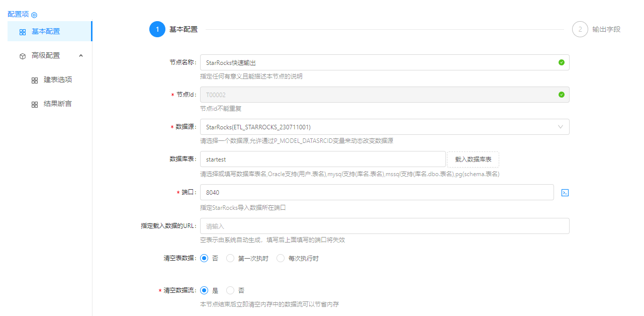Select 每次执行时 radio option

[281, 259]
